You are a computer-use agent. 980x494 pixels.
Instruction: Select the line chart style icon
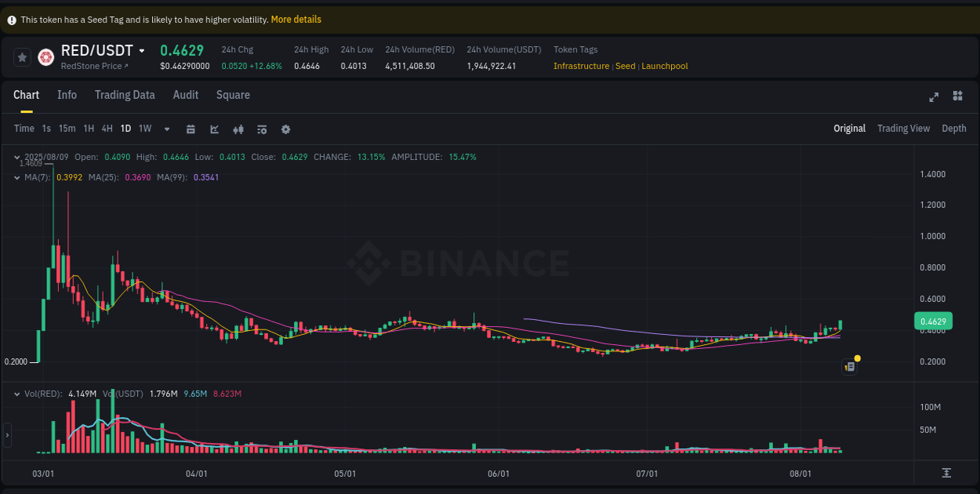coord(214,129)
